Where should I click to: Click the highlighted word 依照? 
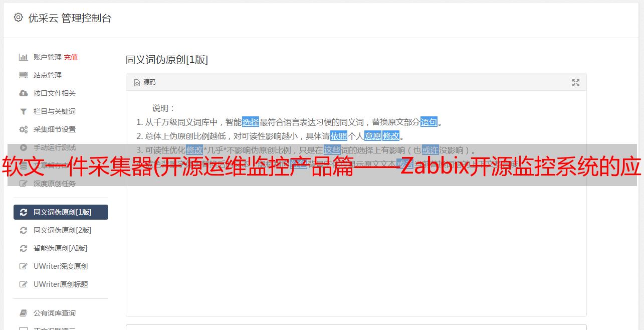pos(339,136)
